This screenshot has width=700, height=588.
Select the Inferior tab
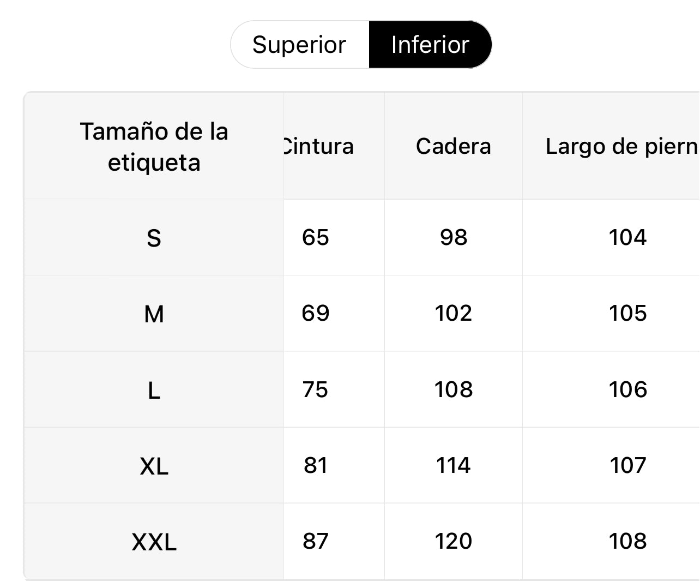point(430,45)
